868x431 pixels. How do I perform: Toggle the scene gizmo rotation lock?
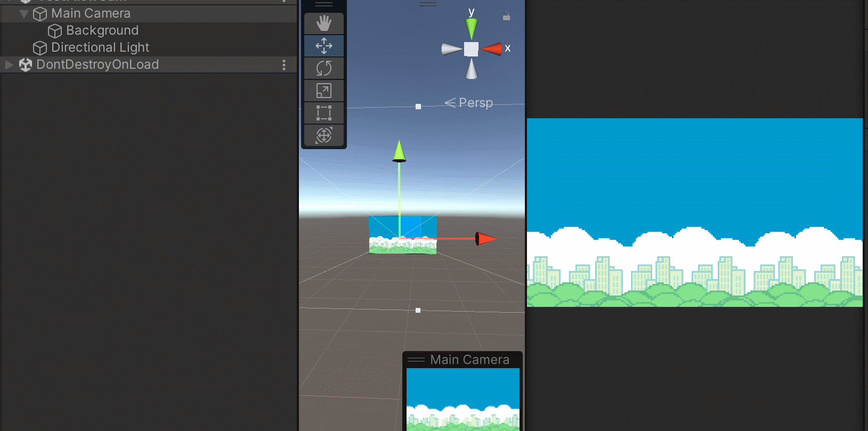506,17
